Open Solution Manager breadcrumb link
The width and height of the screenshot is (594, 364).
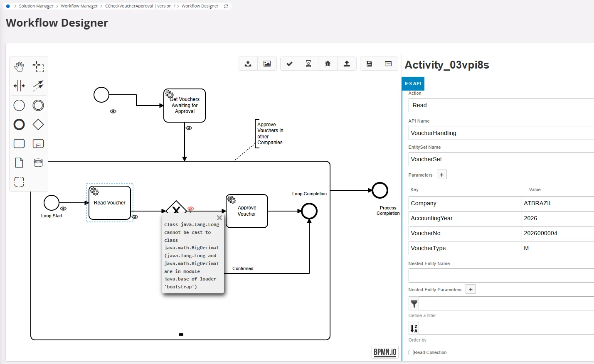point(36,6)
